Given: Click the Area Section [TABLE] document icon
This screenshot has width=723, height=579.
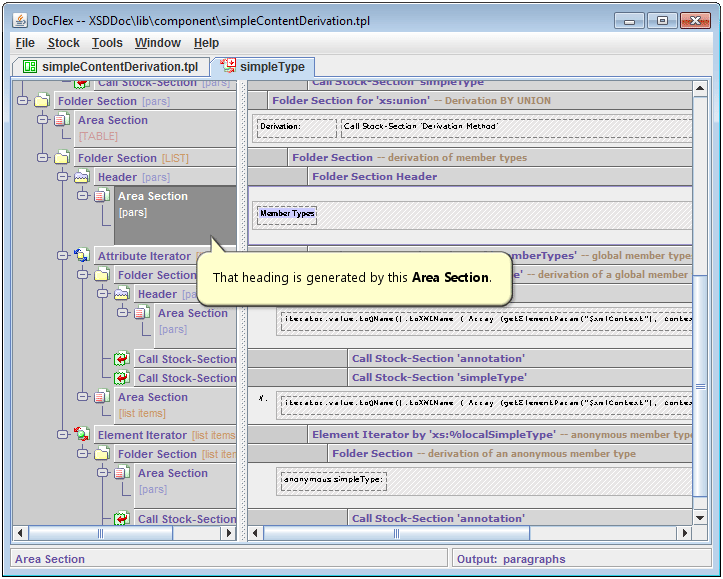Looking at the screenshot, I should [x=62, y=120].
